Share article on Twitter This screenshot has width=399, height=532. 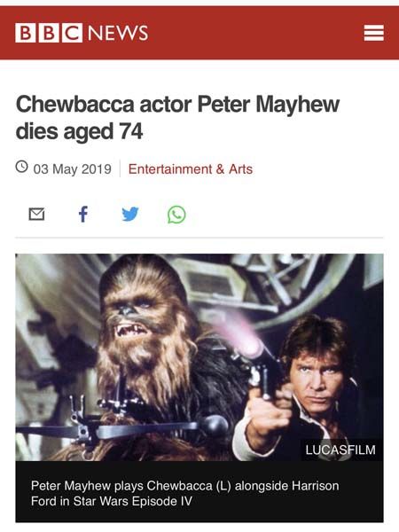point(130,214)
